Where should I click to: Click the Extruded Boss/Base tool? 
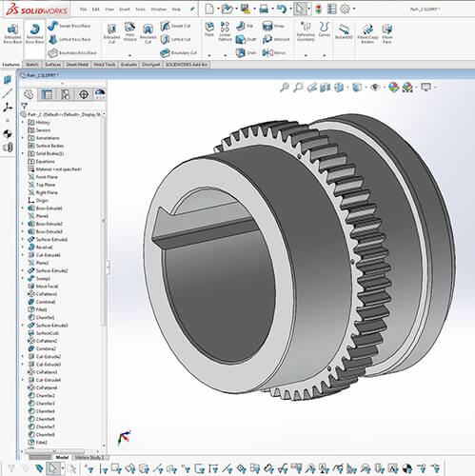[12, 33]
